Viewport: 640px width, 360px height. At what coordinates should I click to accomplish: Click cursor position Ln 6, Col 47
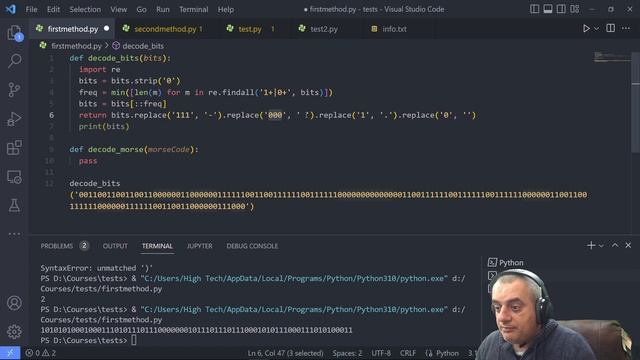(x=285, y=353)
